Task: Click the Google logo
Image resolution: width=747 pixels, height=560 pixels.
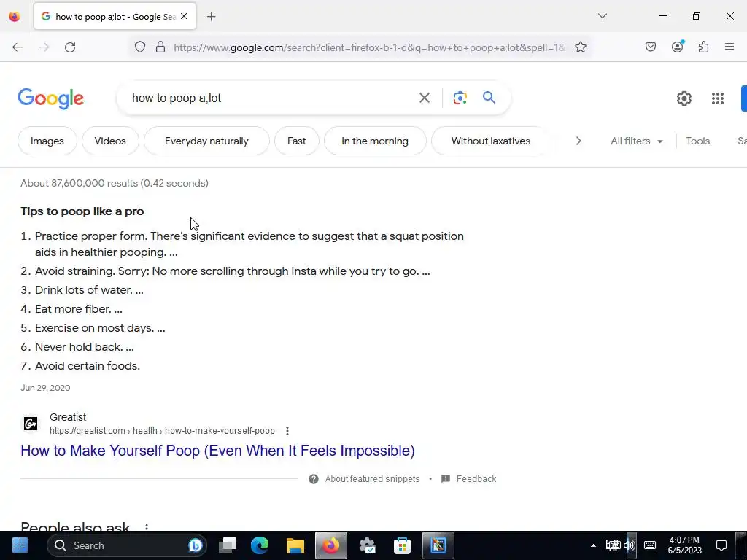Action: tap(50, 98)
